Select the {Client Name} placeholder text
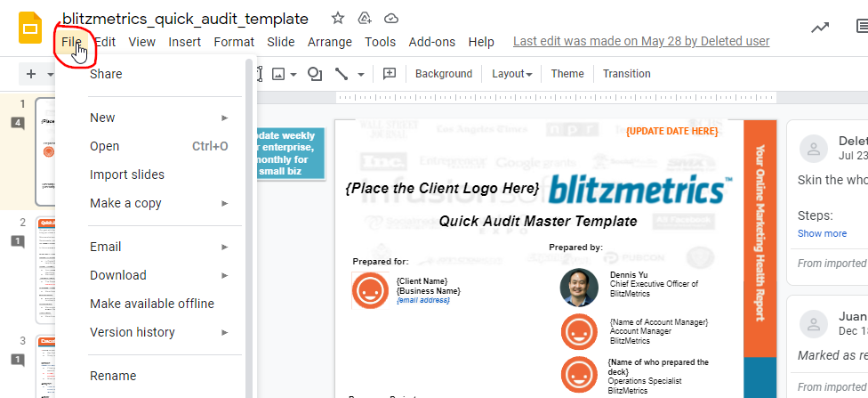The width and height of the screenshot is (868, 398). (x=422, y=281)
